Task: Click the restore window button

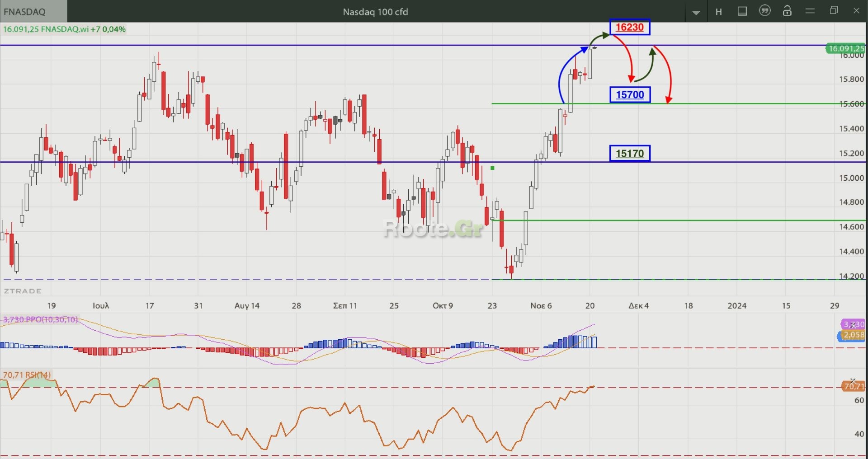Action: click(x=834, y=11)
